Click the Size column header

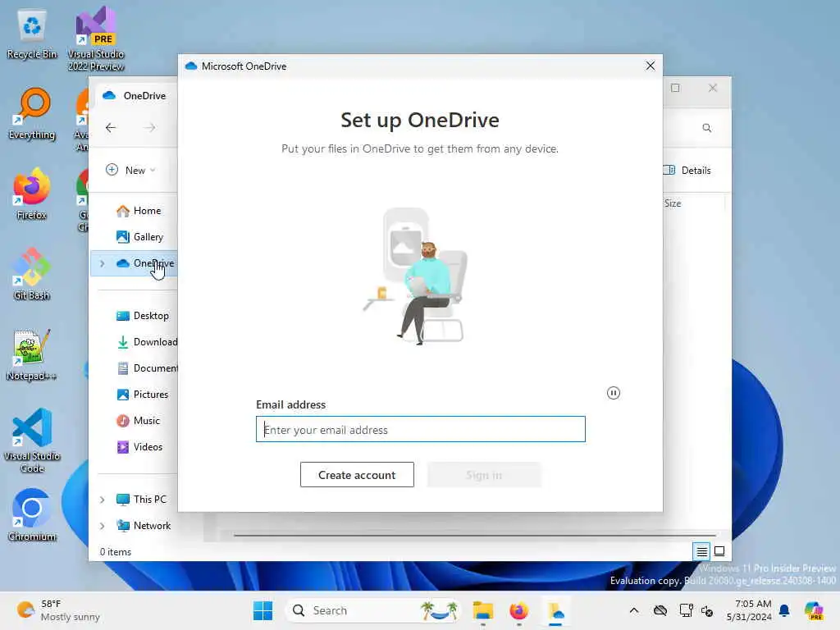coord(673,203)
